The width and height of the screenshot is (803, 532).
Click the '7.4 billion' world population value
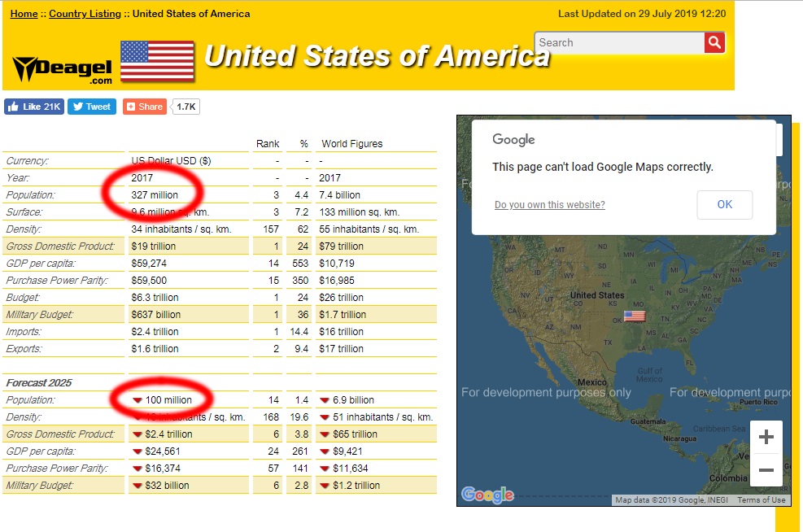coord(339,195)
